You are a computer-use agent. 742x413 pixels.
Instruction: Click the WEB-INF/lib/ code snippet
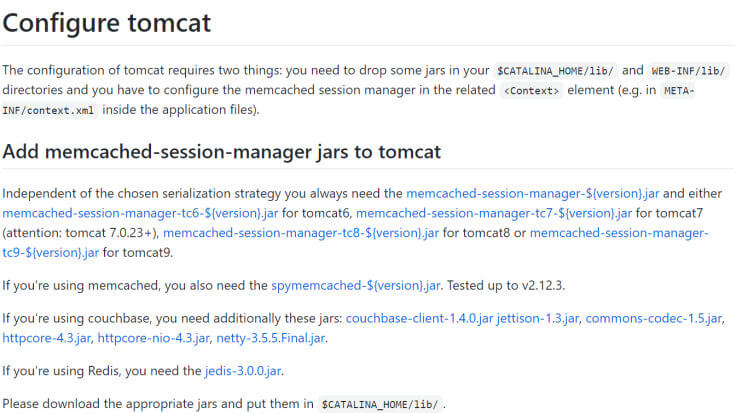[688, 71]
